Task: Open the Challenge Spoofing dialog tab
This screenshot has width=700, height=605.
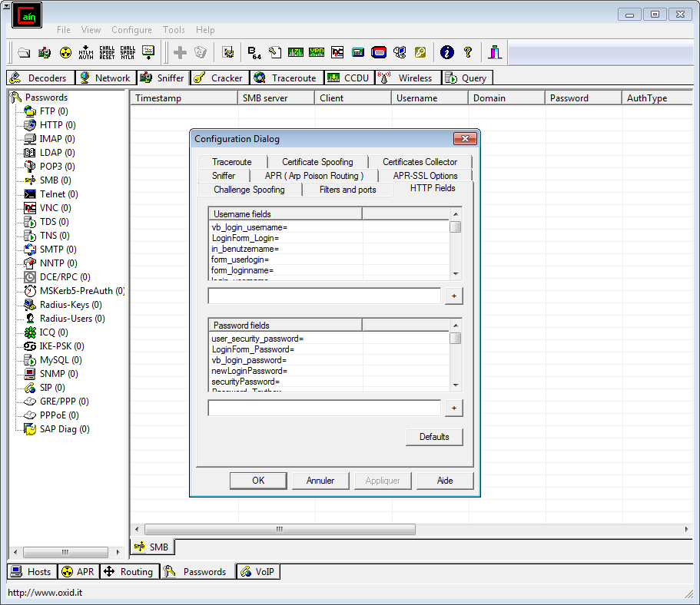Action: (x=249, y=190)
